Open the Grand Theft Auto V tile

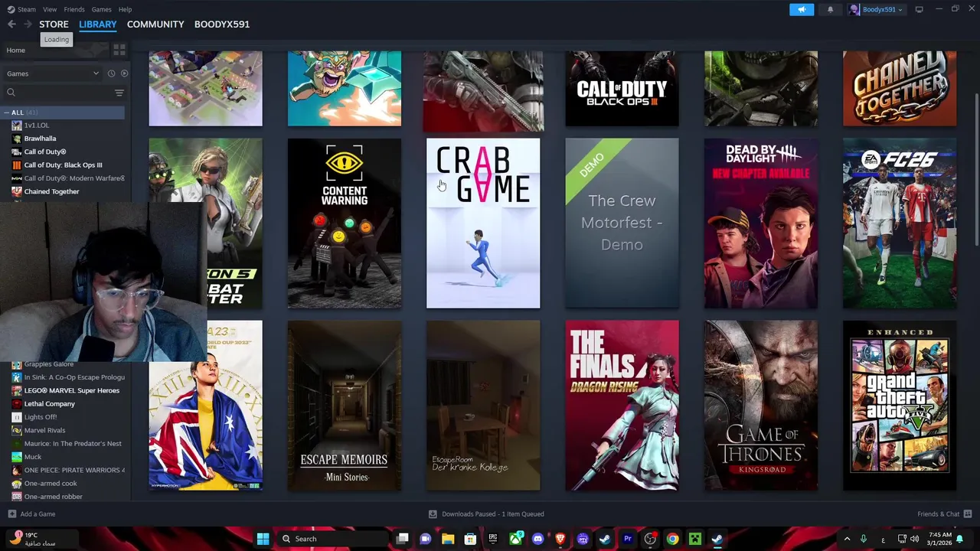[x=900, y=406]
